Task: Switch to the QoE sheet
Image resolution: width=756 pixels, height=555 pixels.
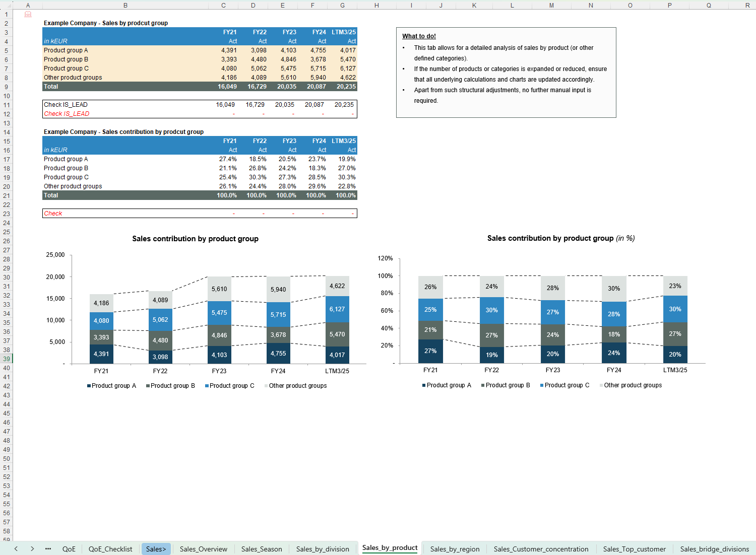Action: click(x=69, y=549)
